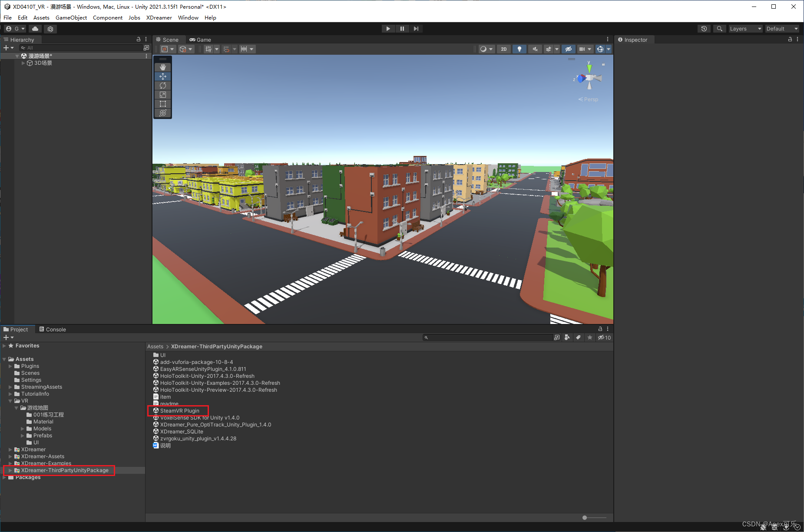This screenshot has height=532, width=804.
Task: Select the StreamingAssets folder
Action: tap(41, 387)
